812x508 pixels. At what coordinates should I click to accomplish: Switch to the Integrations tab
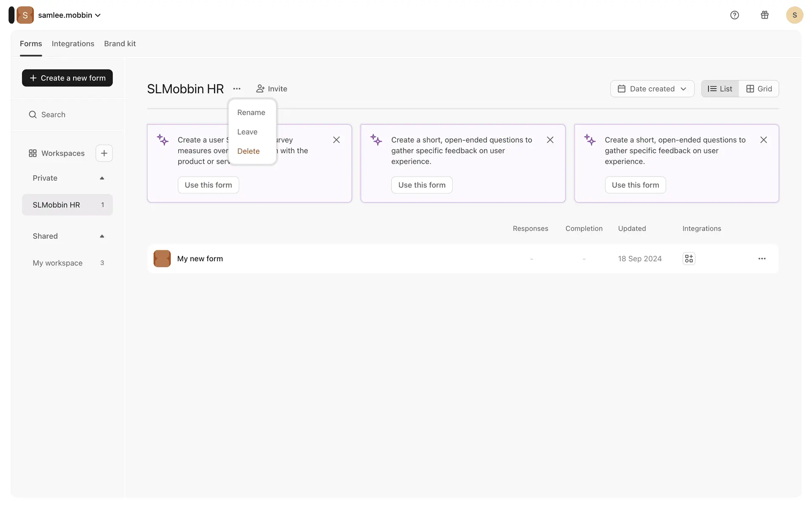73,44
